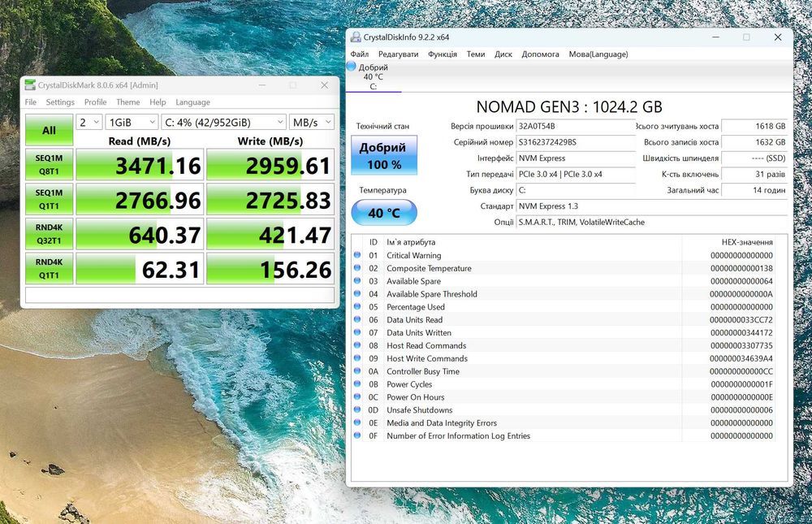Viewport: 812px width, 524px height.
Task: Click the CrystalDiskInfo app icon in title bar
Action: pyautogui.click(x=356, y=37)
